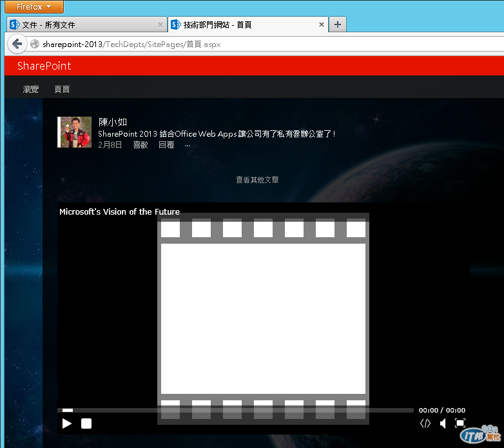Screen dimensions: 504x448
Task: Open the 頁面 ribbon tab
Action: pyautogui.click(x=62, y=89)
